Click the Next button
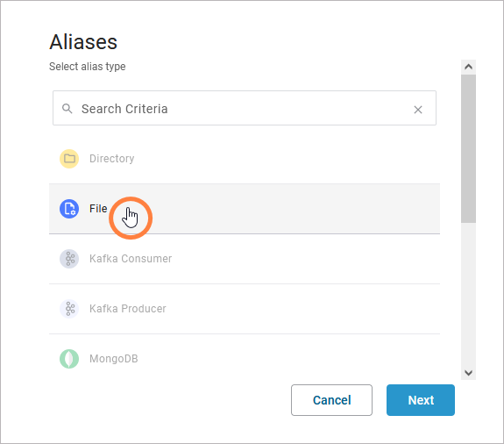504x444 pixels. pyautogui.click(x=421, y=400)
